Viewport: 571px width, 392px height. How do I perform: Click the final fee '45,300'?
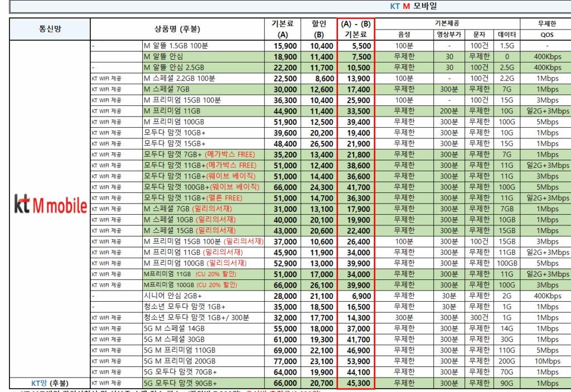(359, 383)
